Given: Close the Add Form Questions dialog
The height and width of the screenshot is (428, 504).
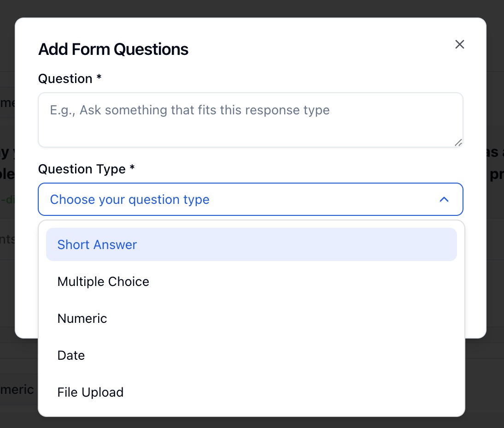Looking at the screenshot, I should tap(459, 44).
